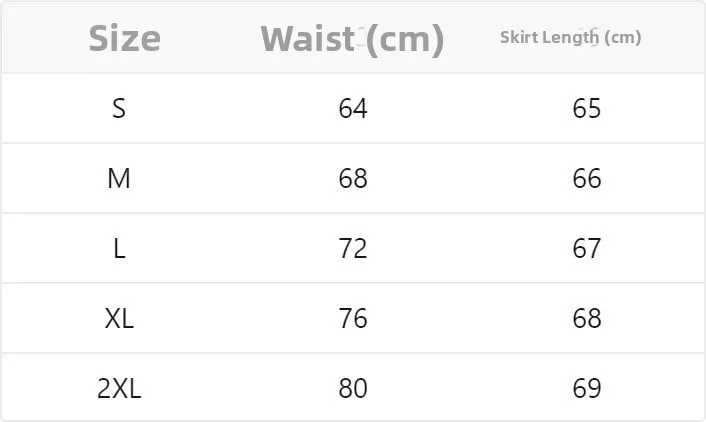Click waist value 68 for size M
Image resolution: width=706 pixels, height=422 pixels.
coord(353,178)
